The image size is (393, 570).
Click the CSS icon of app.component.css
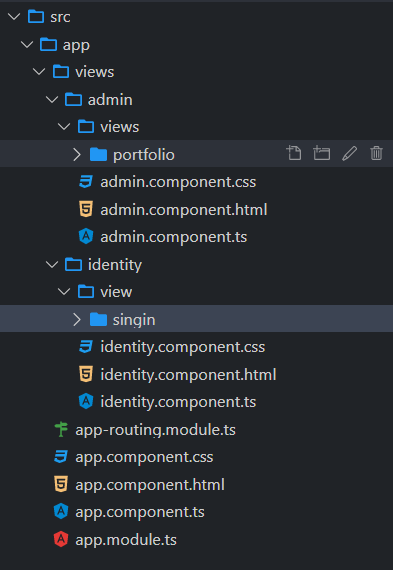point(61,457)
